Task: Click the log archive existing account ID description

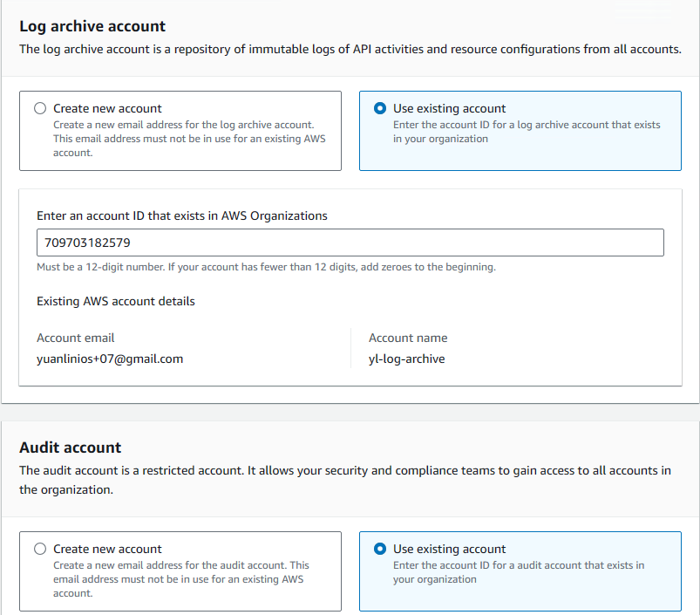Action: tap(527, 132)
